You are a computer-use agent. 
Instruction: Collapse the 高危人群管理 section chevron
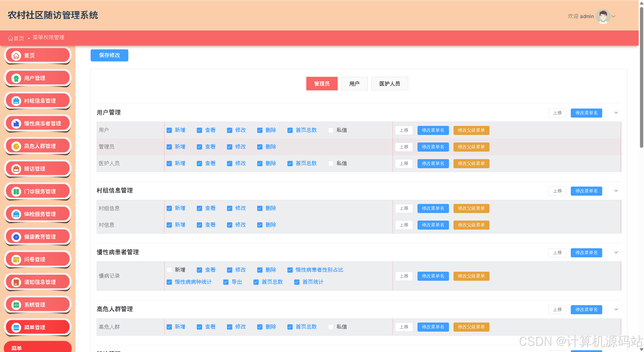(x=616, y=309)
